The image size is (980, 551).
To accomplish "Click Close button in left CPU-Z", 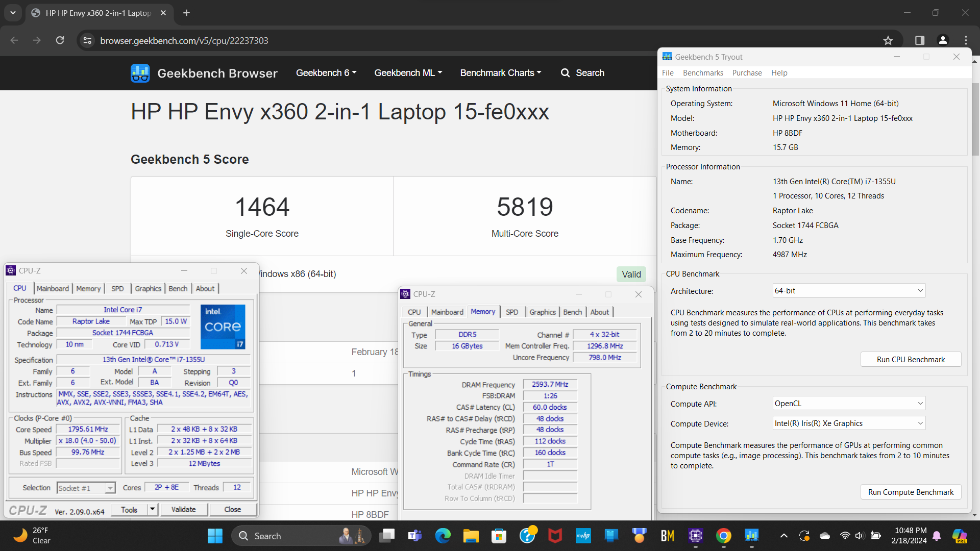I will pyautogui.click(x=232, y=510).
